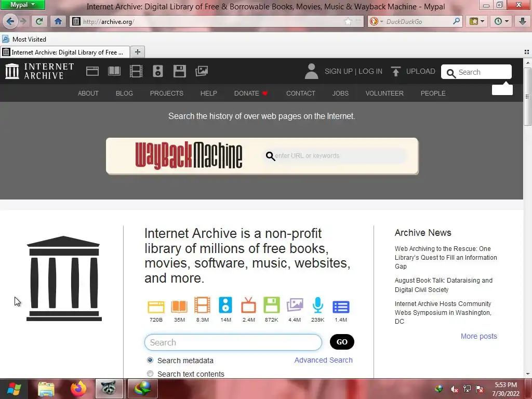
Task: Bookmark this page with star icon
Action: pyautogui.click(x=348, y=22)
